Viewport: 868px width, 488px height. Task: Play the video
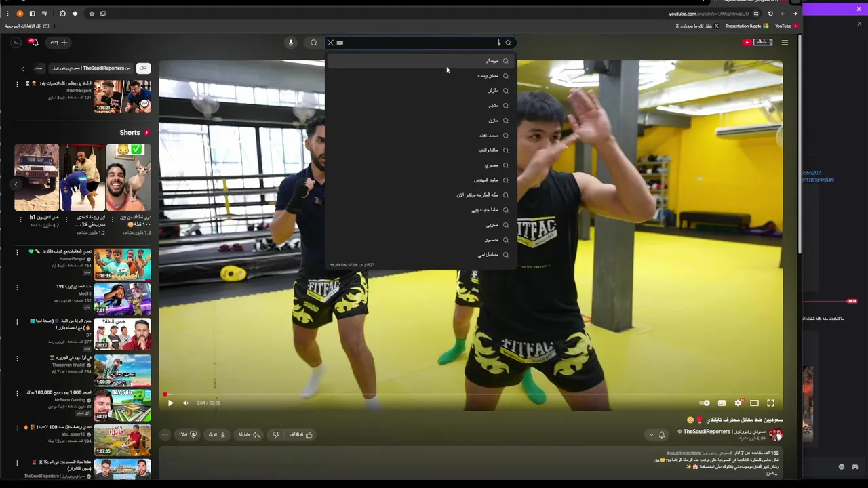pyautogui.click(x=170, y=403)
